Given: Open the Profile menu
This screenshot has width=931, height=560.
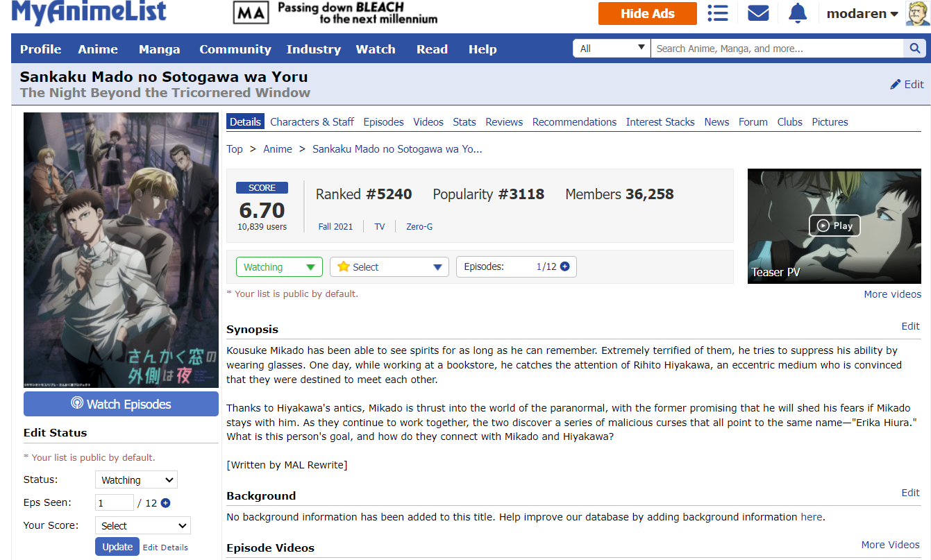Looking at the screenshot, I should point(40,49).
